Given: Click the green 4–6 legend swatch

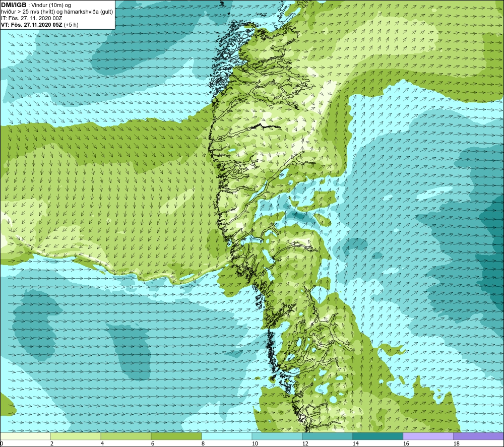Looking at the screenshot, I should [126, 436].
